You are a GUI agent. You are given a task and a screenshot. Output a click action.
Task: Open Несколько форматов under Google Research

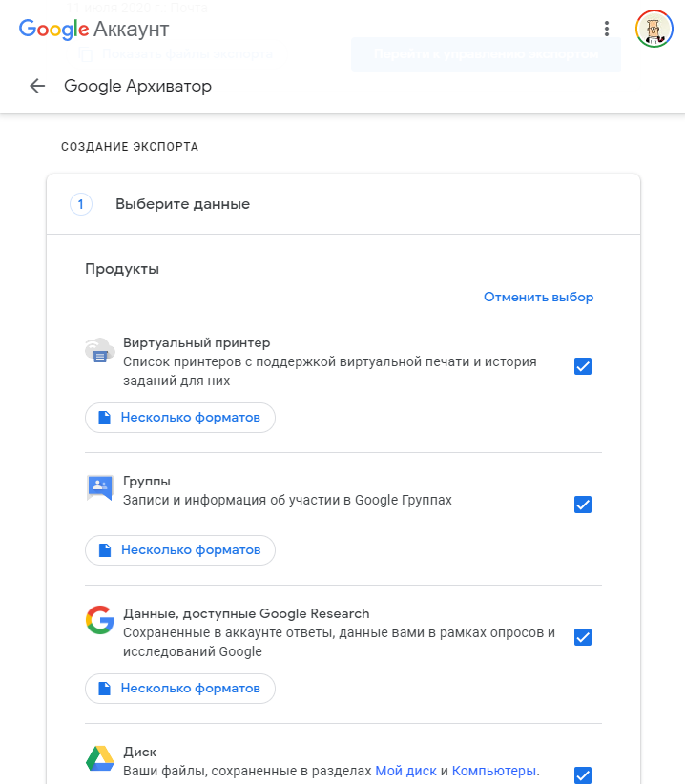click(180, 689)
